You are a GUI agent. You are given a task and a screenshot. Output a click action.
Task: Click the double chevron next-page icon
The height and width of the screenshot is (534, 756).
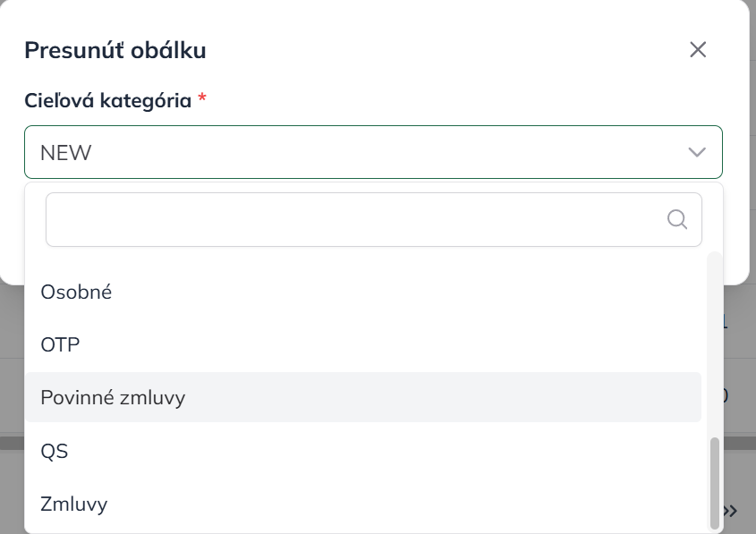[x=731, y=511]
